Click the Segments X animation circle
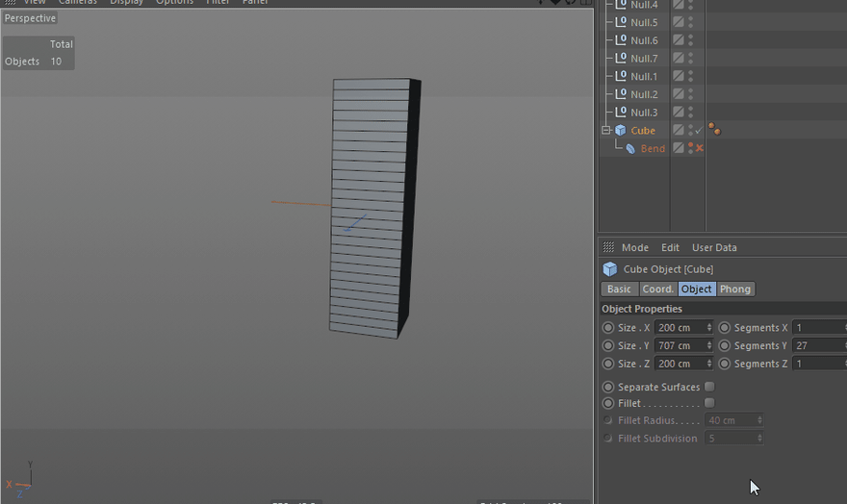This screenshot has height=504, width=847. pyautogui.click(x=725, y=328)
